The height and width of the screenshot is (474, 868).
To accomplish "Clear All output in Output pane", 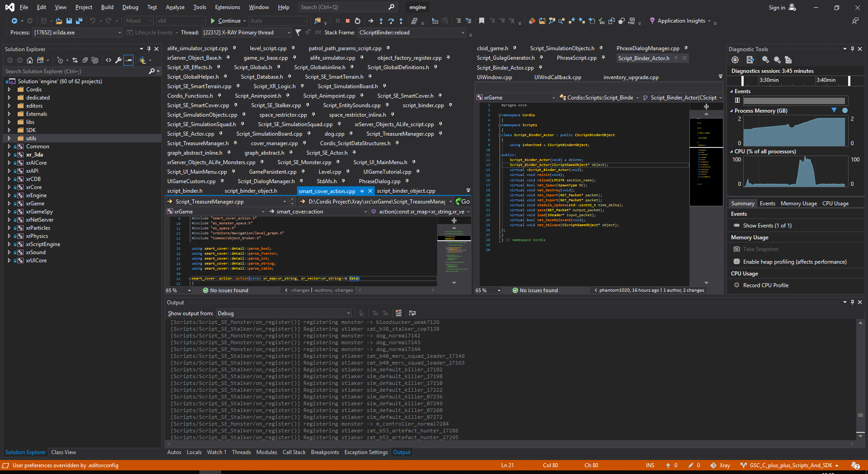I will (398, 313).
